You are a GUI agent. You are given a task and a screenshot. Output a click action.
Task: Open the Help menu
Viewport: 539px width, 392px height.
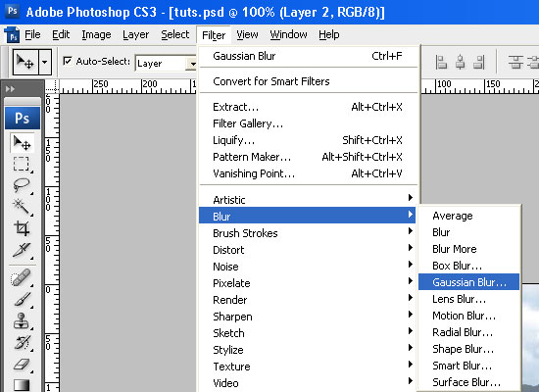(x=329, y=34)
